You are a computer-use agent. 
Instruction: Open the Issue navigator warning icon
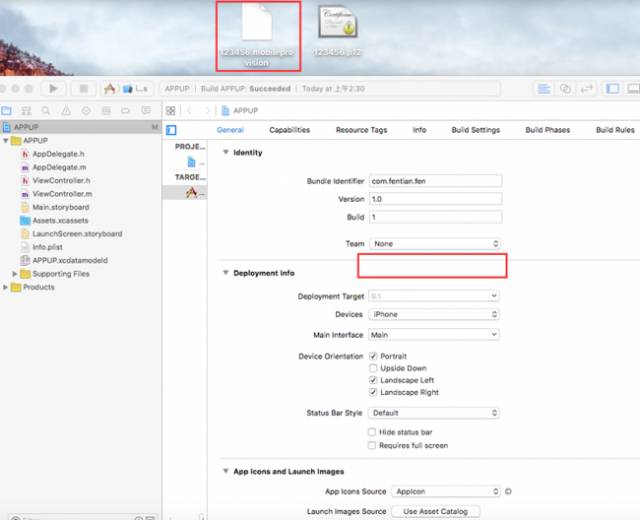click(66, 111)
